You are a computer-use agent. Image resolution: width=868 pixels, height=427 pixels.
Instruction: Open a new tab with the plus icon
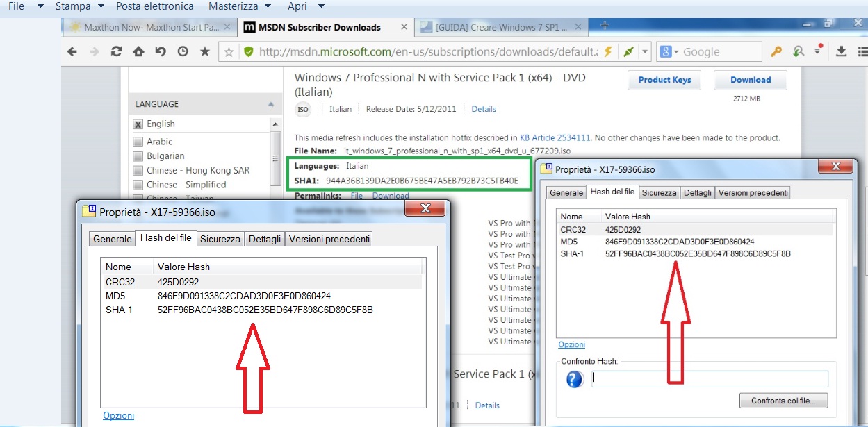[x=605, y=26]
